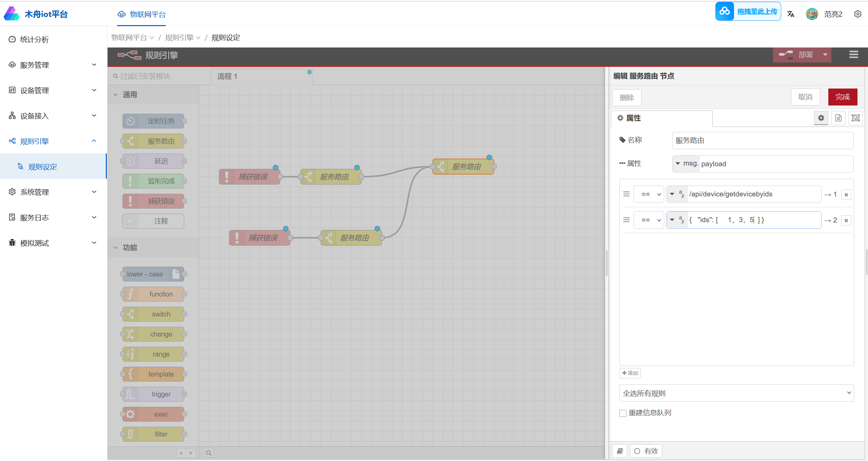
Task: Open the hamburger menu in rule engine header
Action: click(853, 55)
